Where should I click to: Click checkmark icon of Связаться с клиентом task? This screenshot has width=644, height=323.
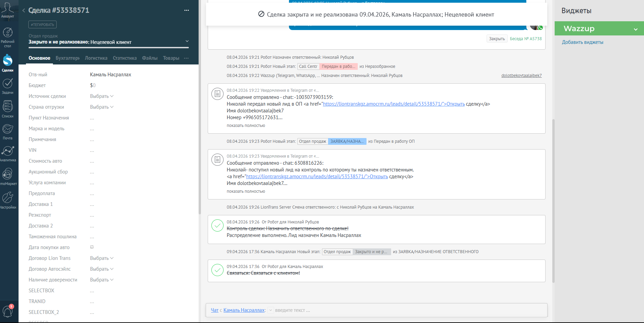[x=217, y=270]
